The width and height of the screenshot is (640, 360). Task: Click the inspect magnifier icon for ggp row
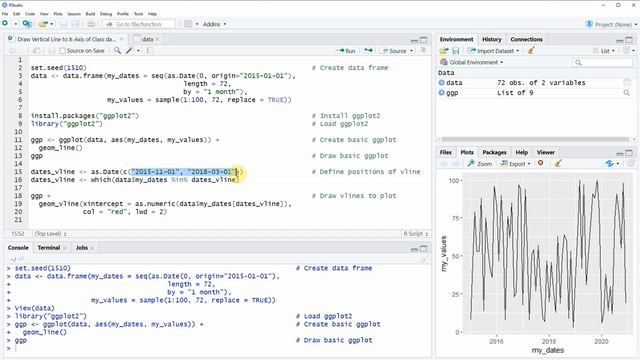627,93
